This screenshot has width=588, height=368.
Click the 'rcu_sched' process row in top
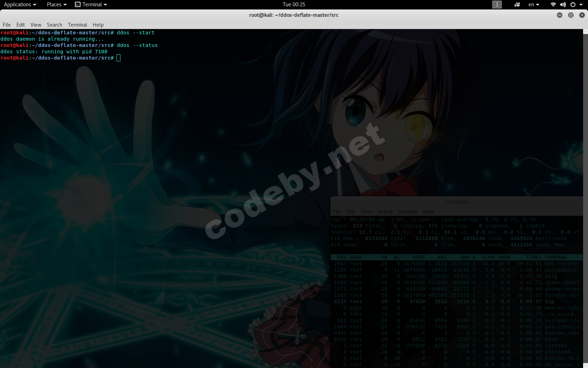456,314
